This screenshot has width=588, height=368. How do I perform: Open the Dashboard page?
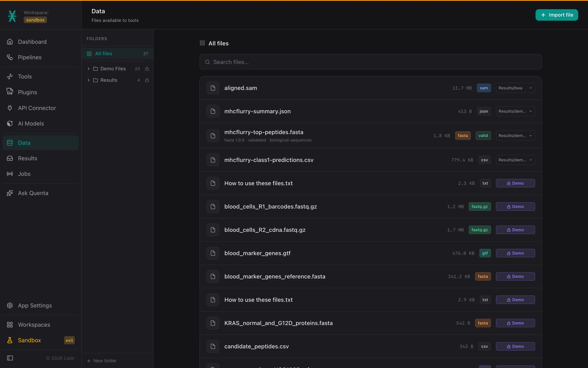tap(41, 42)
